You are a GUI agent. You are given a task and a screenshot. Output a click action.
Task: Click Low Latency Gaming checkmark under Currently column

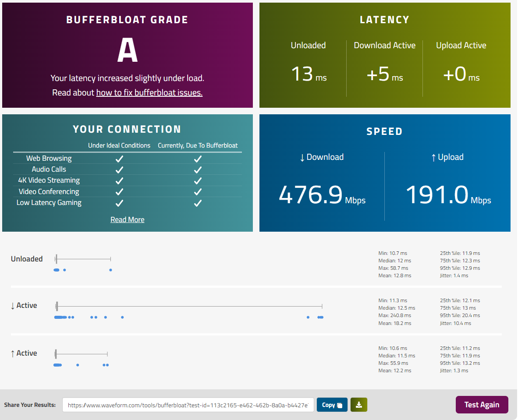pos(198,203)
